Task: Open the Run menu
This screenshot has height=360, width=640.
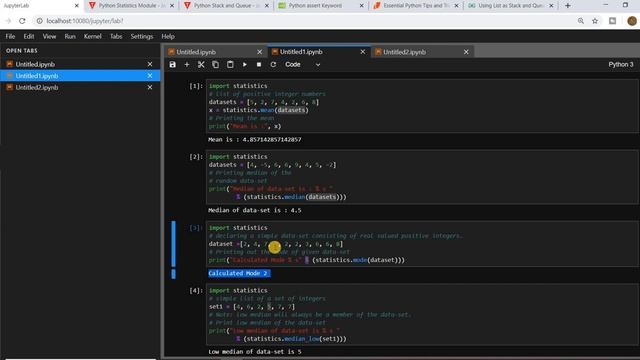Action: point(70,36)
